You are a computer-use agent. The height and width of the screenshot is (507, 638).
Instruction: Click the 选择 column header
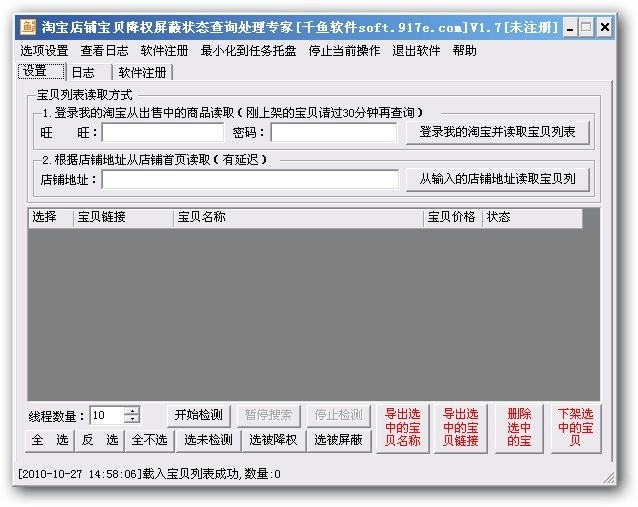(50, 217)
